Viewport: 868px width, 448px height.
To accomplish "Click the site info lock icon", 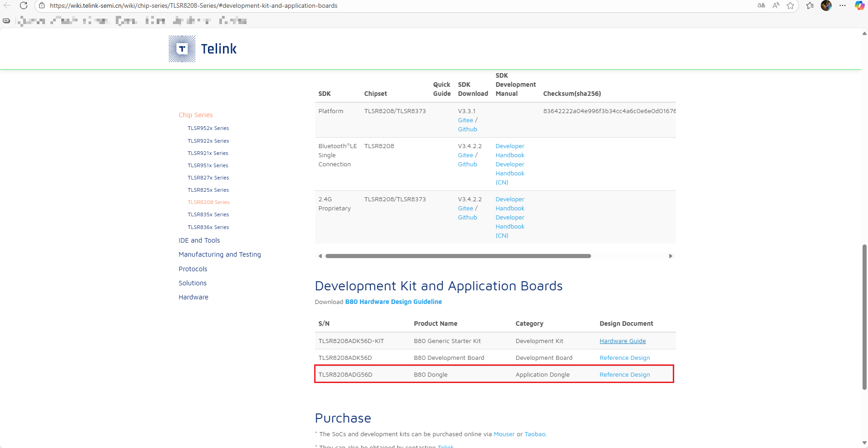I will 42,5.
